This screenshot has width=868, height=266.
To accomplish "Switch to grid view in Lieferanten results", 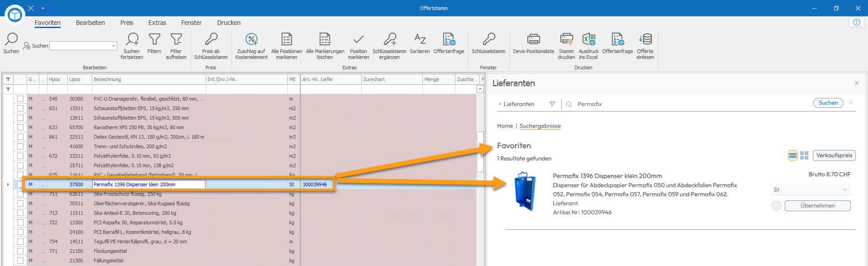I will (804, 155).
